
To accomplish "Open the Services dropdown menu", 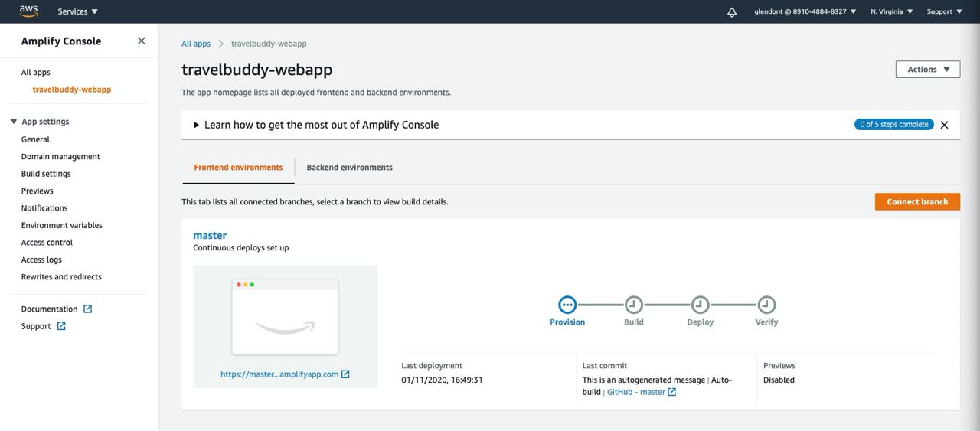I will click(77, 11).
